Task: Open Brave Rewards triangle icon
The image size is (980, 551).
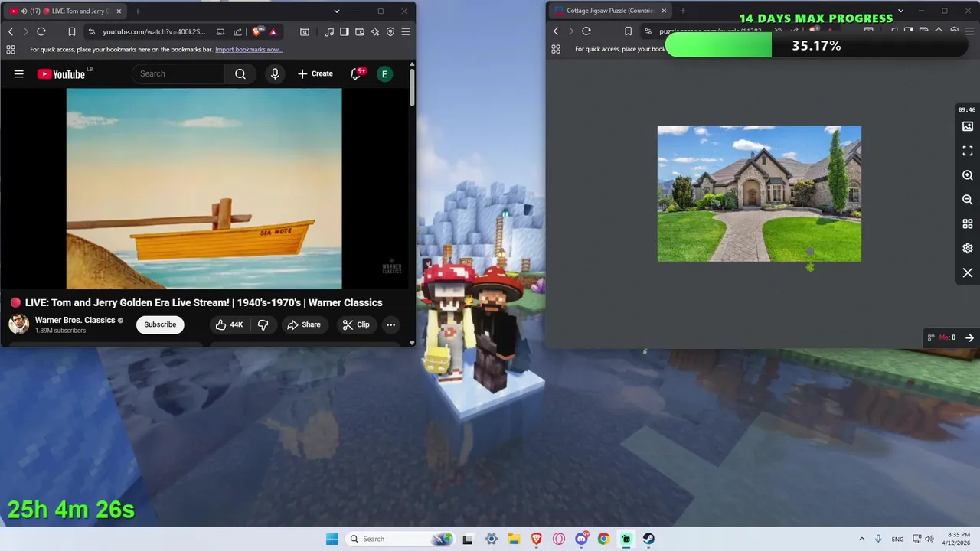Action: pyautogui.click(x=273, y=31)
